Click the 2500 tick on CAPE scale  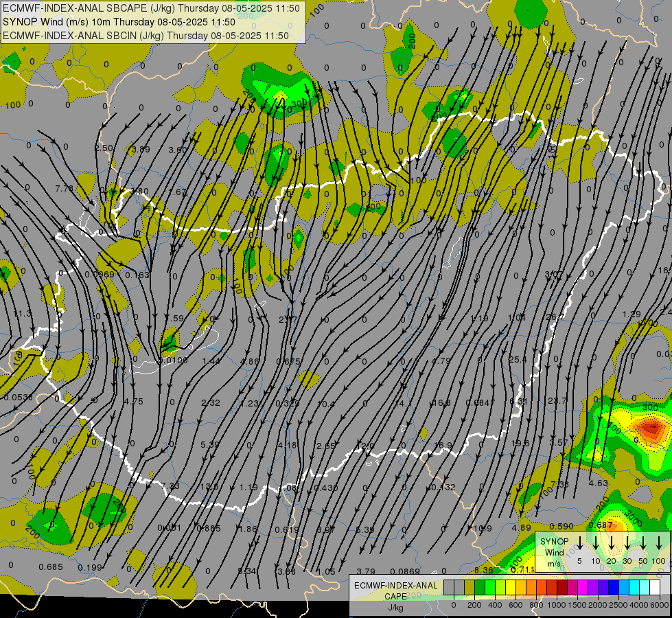pos(618,605)
